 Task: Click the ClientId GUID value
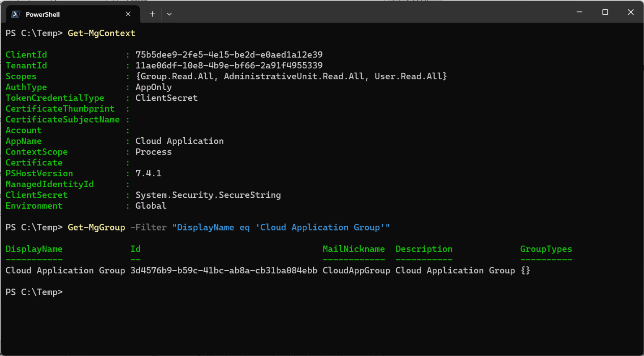tap(229, 55)
